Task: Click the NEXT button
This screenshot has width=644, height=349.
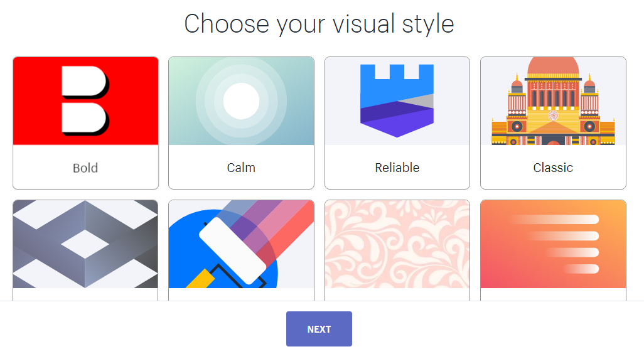Action: point(319,329)
